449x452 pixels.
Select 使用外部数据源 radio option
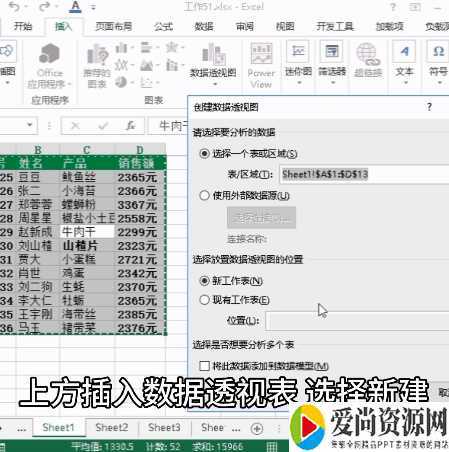coord(204,195)
